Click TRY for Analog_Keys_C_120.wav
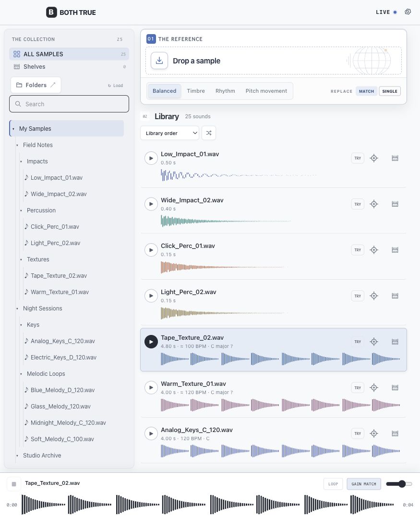 (x=358, y=433)
